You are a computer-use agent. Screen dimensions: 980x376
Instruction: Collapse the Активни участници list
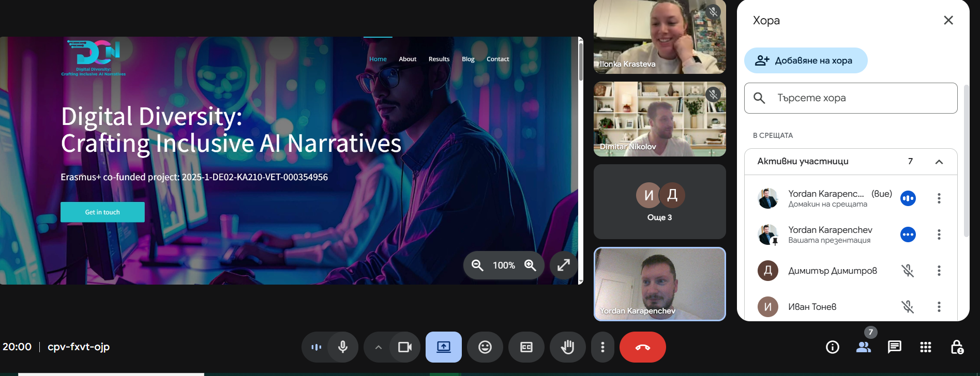click(x=939, y=162)
